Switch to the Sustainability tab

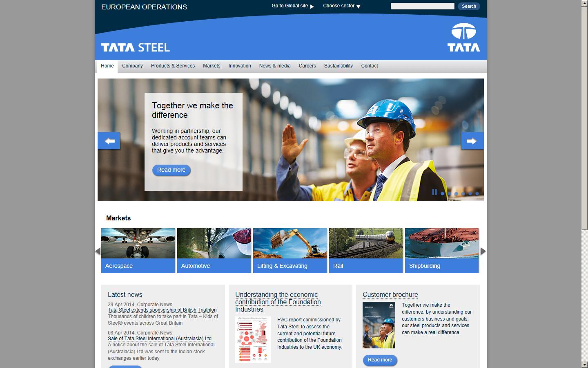point(338,66)
